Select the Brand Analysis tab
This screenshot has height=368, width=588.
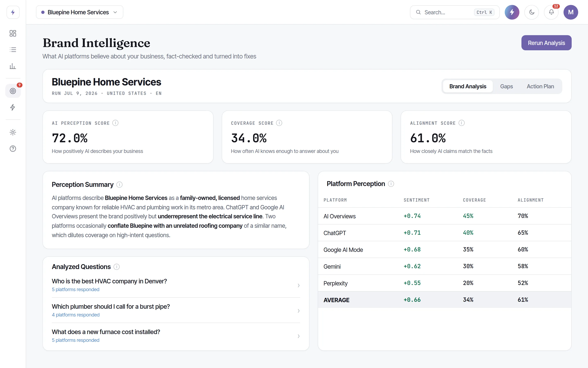click(468, 86)
